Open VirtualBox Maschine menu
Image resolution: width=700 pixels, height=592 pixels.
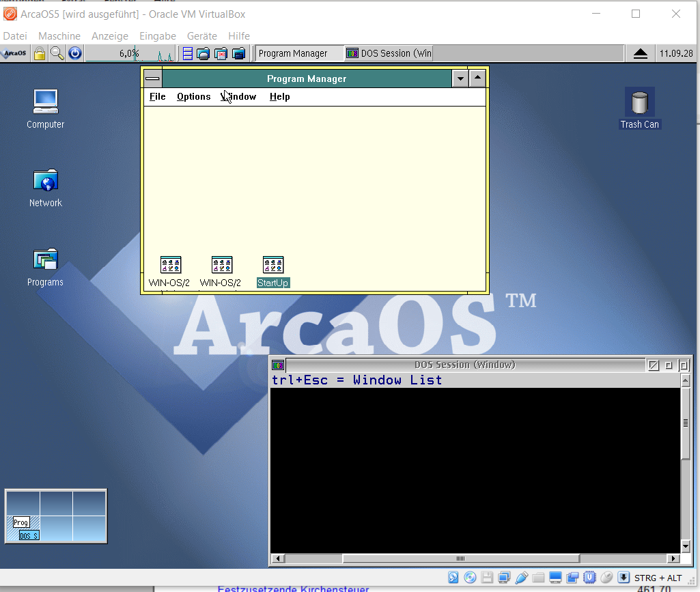59,36
